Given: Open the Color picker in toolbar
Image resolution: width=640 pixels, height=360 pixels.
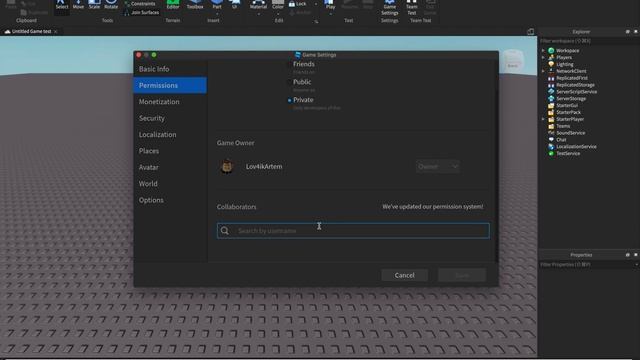Looking at the screenshot, I should [x=278, y=5].
